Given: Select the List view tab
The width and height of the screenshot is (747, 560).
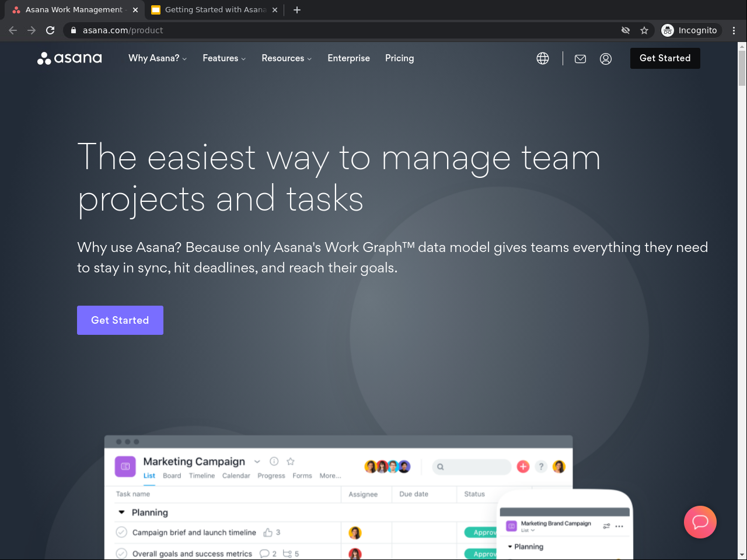Looking at the screenshot, I should click(149, 475).
